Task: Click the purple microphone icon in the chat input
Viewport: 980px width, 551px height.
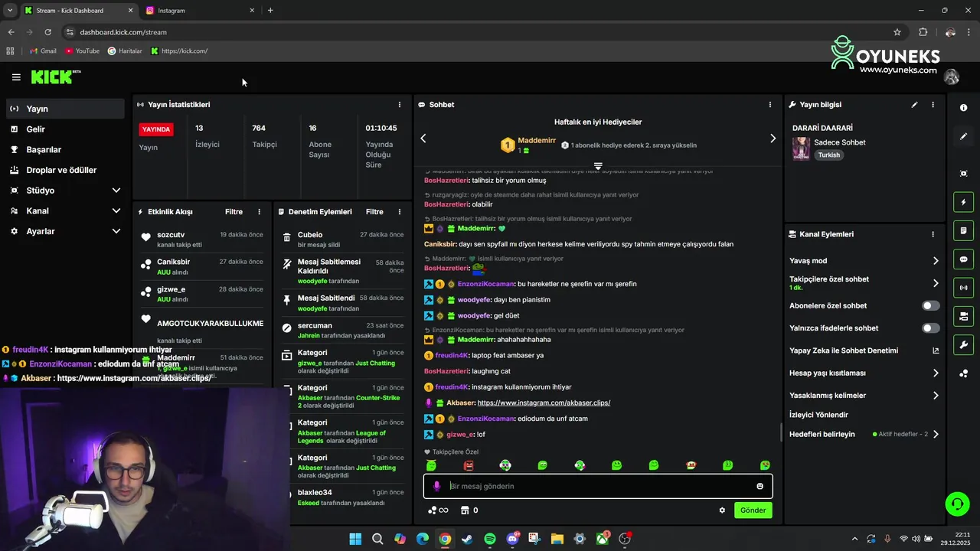Action: [436, 486]
